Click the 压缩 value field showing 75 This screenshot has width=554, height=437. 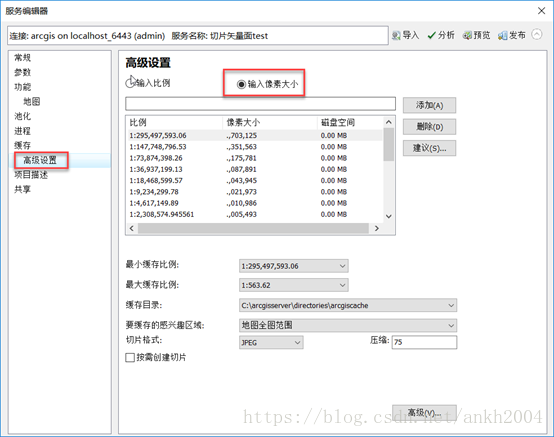click(424, 342)
